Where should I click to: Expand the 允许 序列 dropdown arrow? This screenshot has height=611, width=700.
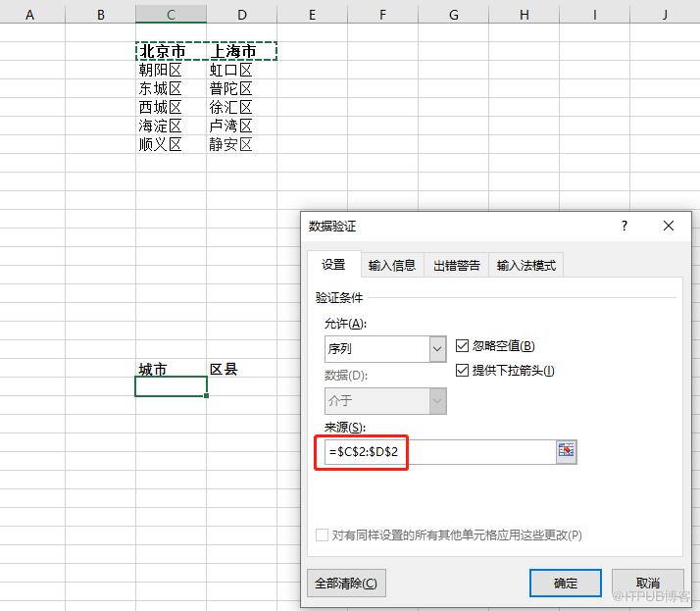(x=437, y=349)
